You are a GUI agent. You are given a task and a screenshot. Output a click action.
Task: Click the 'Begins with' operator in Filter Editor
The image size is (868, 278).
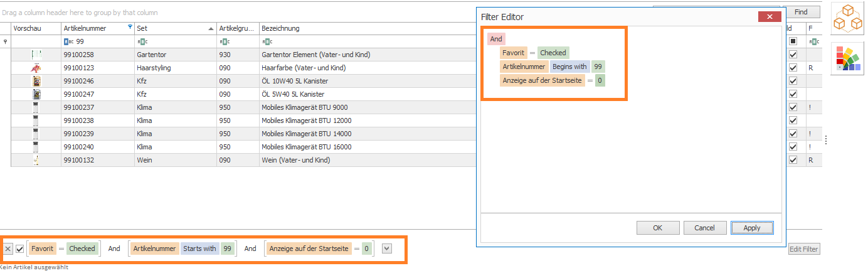click(x=569, y=67)
